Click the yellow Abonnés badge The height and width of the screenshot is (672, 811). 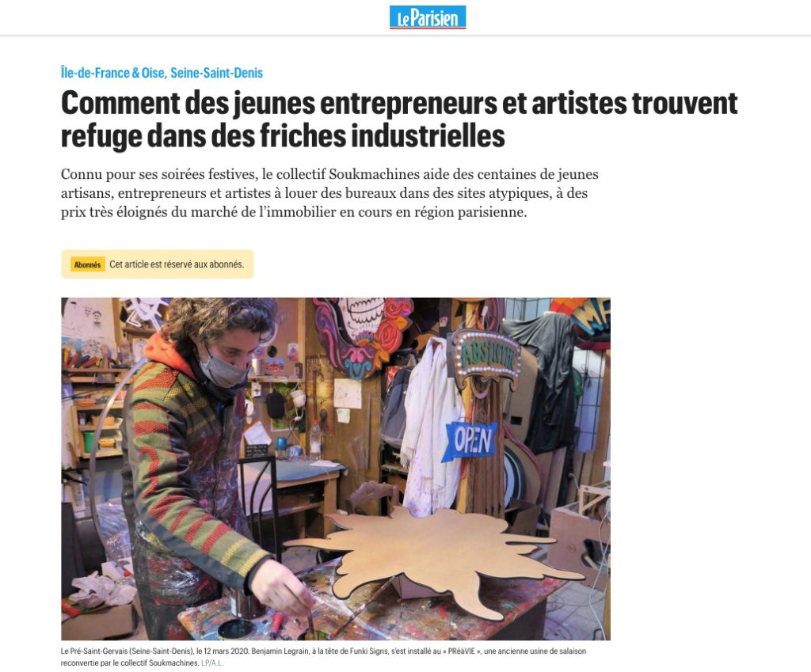point(87,264)
